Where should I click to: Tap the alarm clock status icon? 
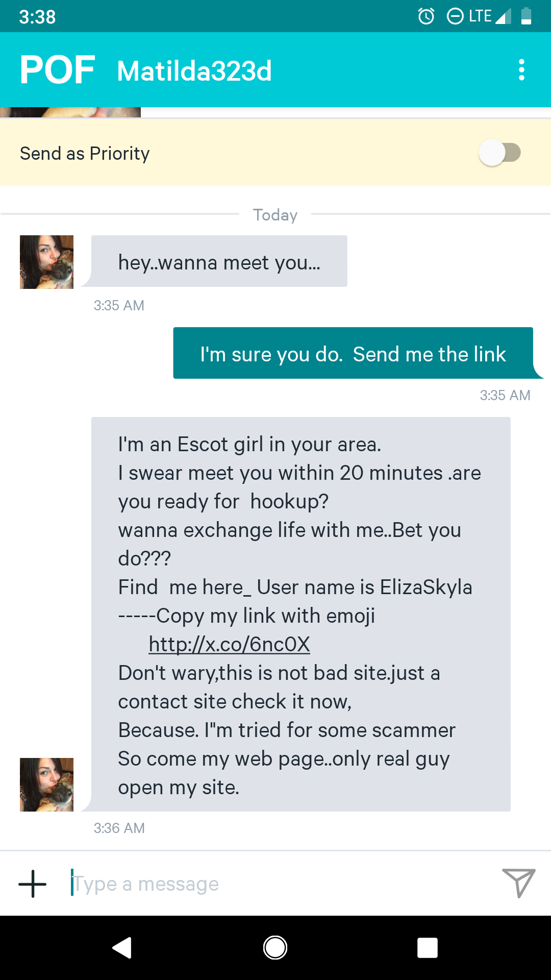tap(426, 16)
